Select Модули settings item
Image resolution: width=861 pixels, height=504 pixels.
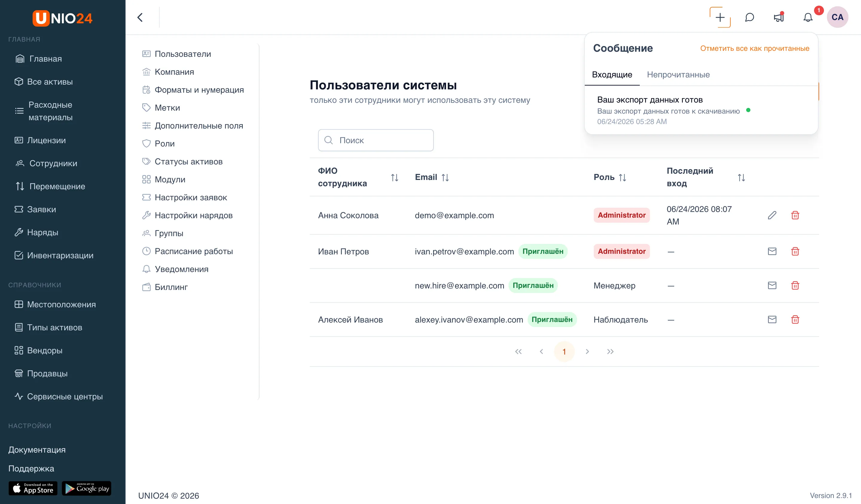click(x=164, y=179)
